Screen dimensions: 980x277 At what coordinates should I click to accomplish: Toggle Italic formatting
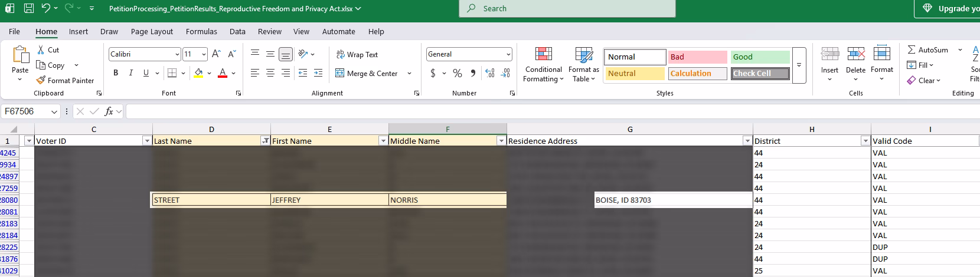[x=130, y=73]
